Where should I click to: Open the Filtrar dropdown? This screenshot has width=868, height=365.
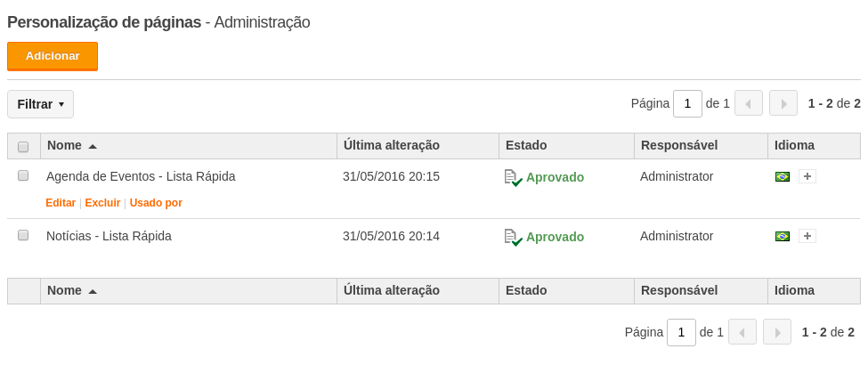coord(40,104)
